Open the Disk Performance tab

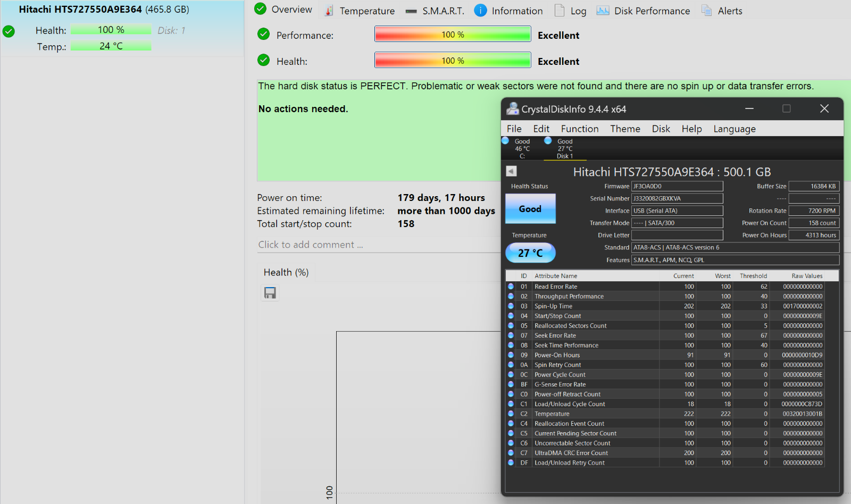(643, 11)
